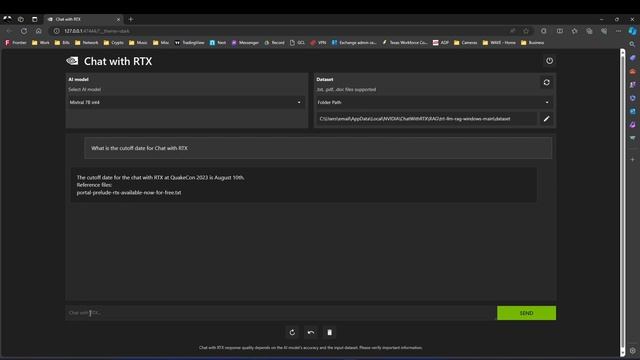Open the Bills bookmarks folder
The image size is (640, 360).
(x=62, y=42)
